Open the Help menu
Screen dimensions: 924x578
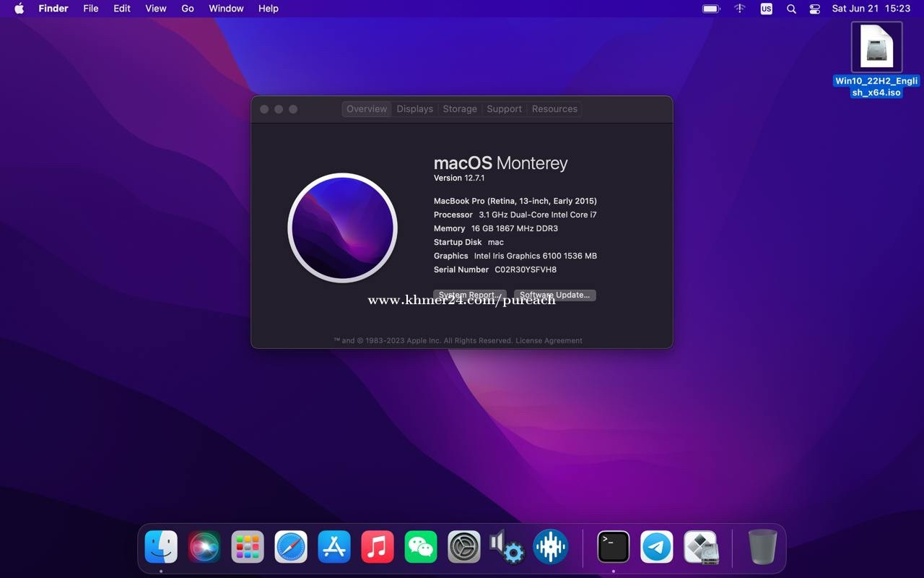(x=269, y=9)
